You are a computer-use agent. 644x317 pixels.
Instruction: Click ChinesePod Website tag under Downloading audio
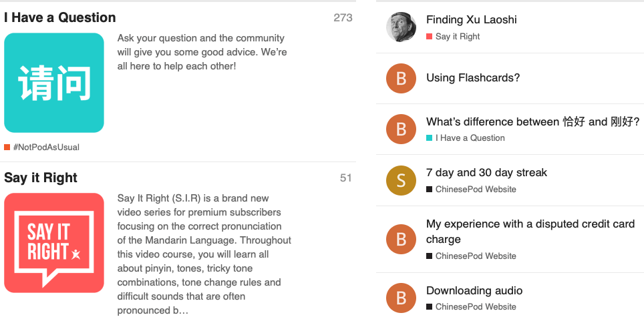pos(475,307)
